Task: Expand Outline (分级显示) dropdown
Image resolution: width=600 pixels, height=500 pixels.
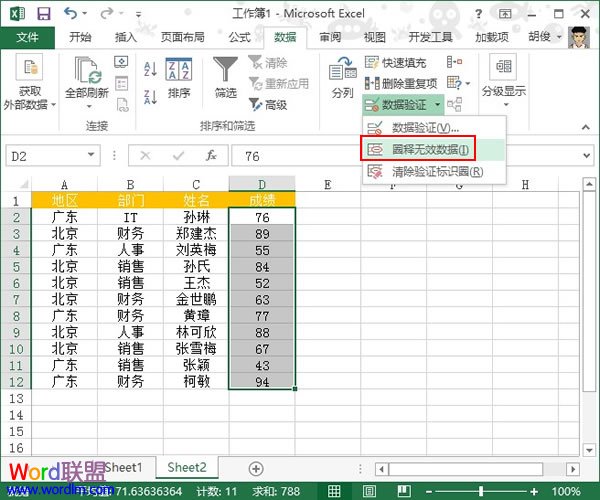Action: tap(506, 104)
